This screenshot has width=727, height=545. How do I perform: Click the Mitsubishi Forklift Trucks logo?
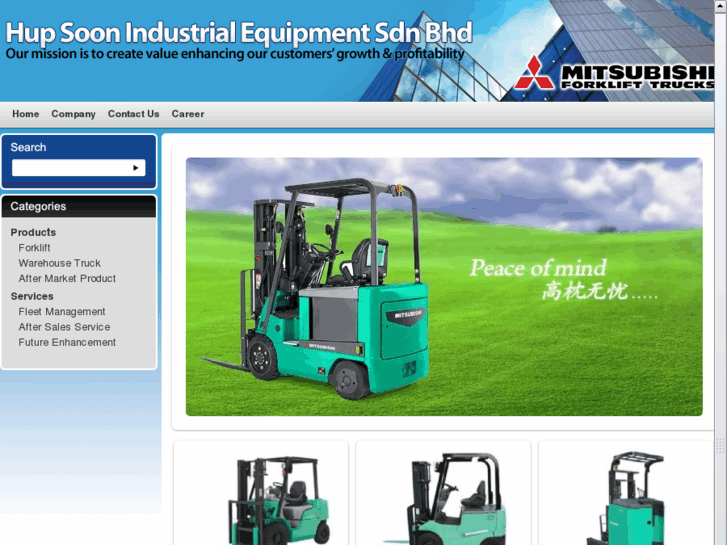click(614, 74)
